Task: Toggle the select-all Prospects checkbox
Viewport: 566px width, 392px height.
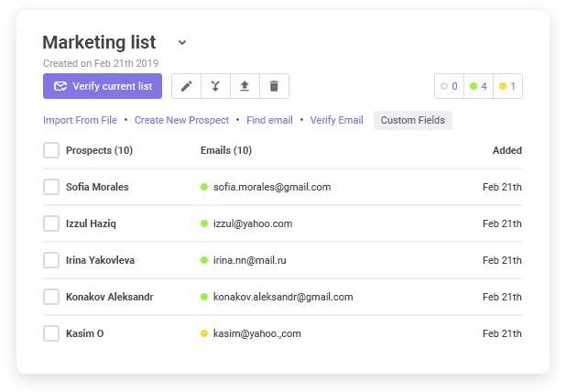Action: pos(51,150)
